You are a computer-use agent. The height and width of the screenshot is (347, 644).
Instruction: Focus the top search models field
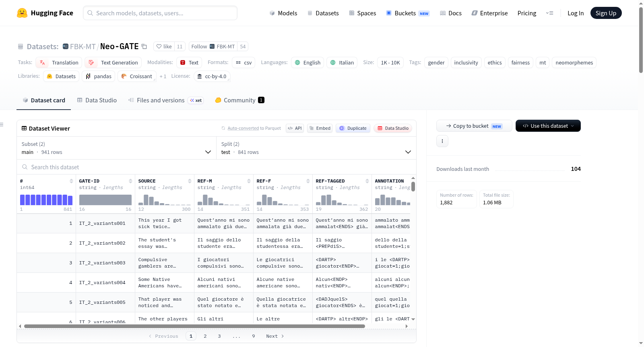[x=160, y=13]
